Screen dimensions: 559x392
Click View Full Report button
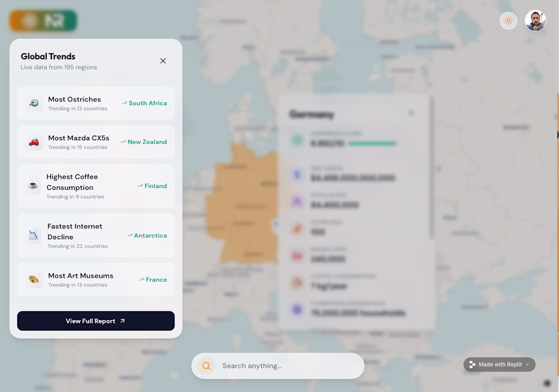point(96,321)
